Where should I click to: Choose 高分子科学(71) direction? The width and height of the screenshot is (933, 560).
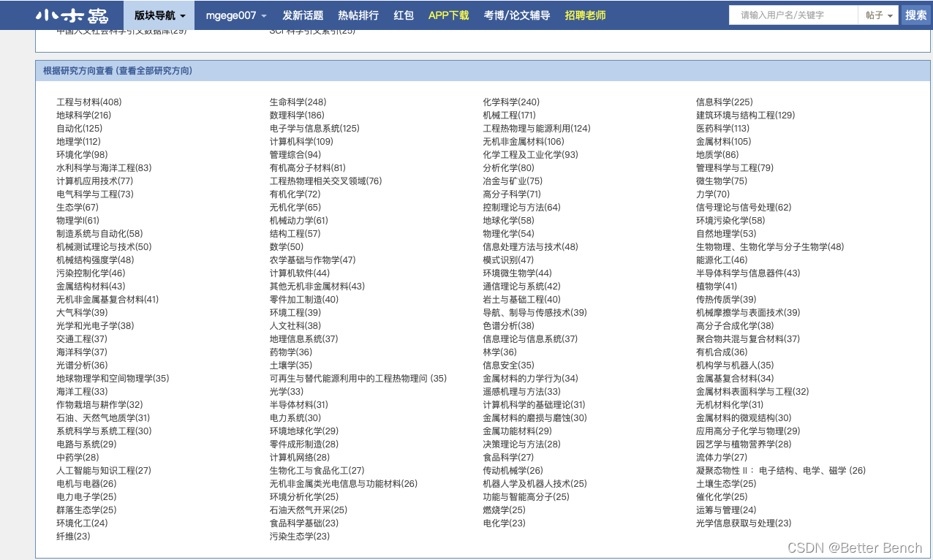(512, 194)
